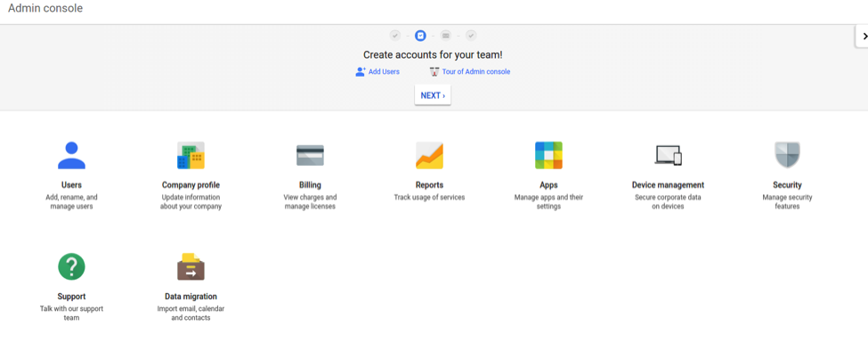Select the first setup step checkmark circle

[x=394, y=36]
